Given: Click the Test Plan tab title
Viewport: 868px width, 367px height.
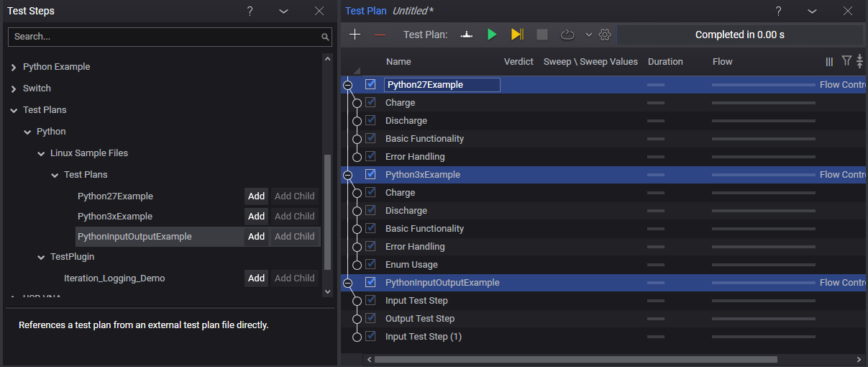Looking at the screenshot, I should coord(365,11).
